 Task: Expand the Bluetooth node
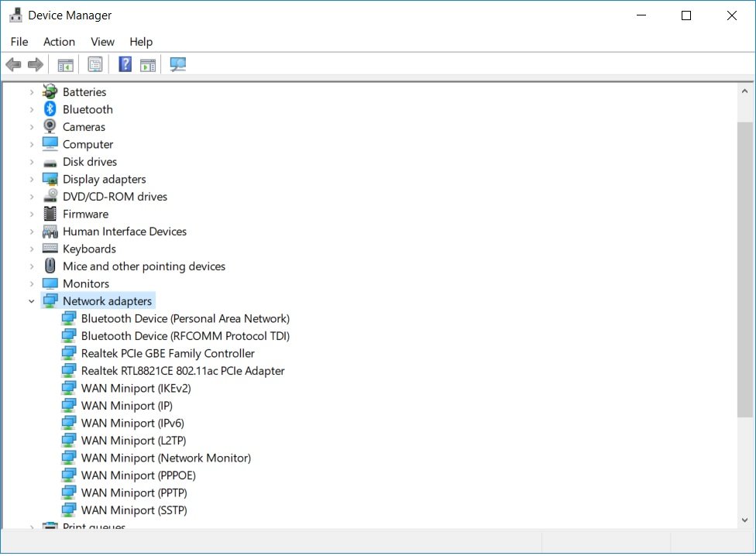click(31, 109)
